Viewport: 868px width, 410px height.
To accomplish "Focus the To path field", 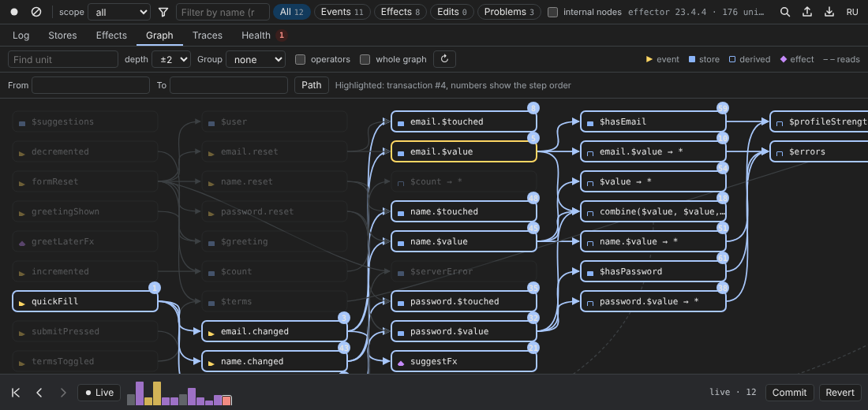I will [229, 85].
